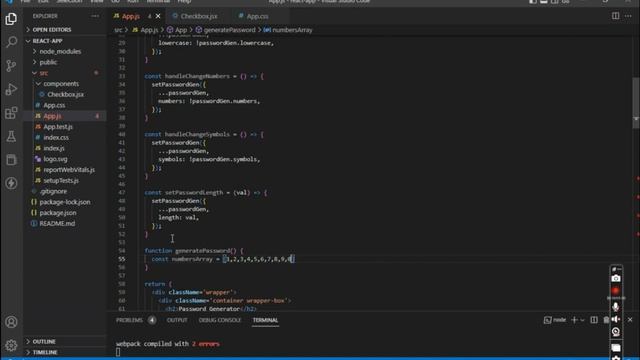This screenshot has width=640, height=360.
Task: Click the recorder camera snapshot icon
Action: coord(616,279)
